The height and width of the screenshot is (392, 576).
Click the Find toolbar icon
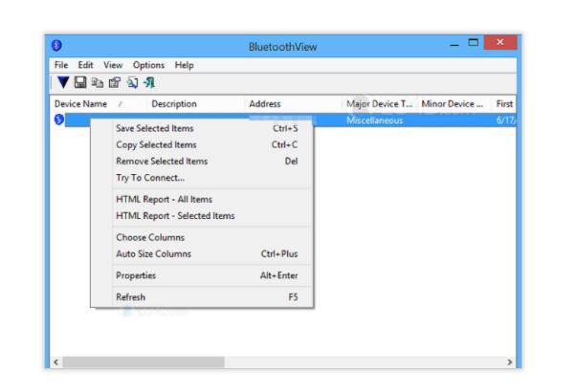(x=132, y=82)
